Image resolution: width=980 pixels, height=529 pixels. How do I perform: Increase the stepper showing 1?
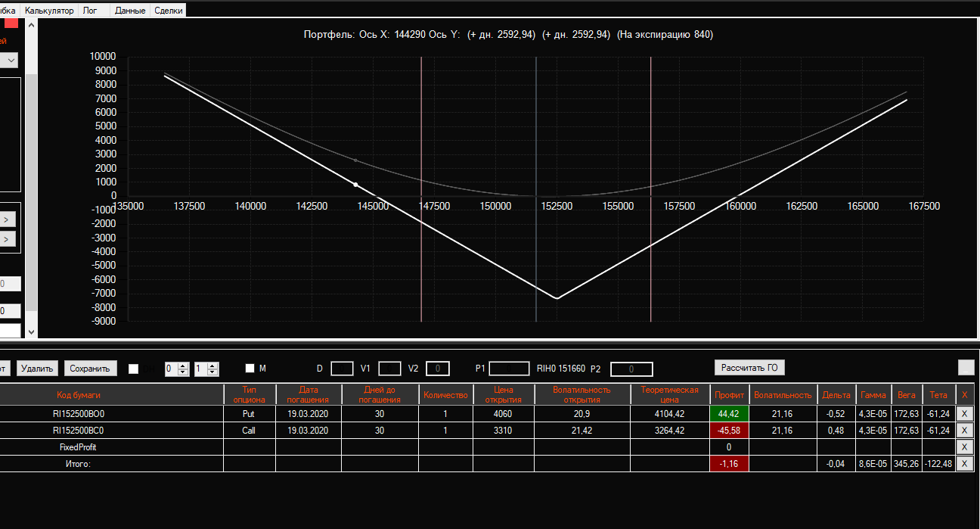click(212, 366)
